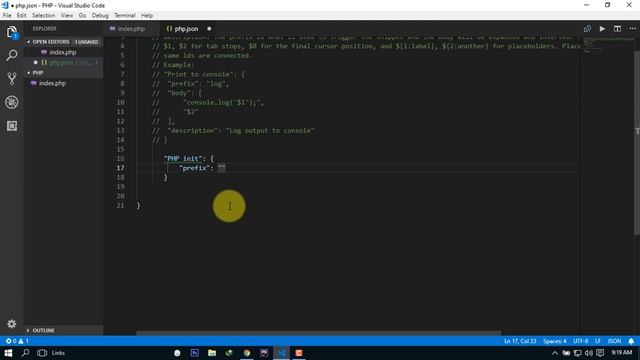Viewport: 640px width, 360px height.
Task: Split the editor with the split icon
Action: tap(617, 29)
